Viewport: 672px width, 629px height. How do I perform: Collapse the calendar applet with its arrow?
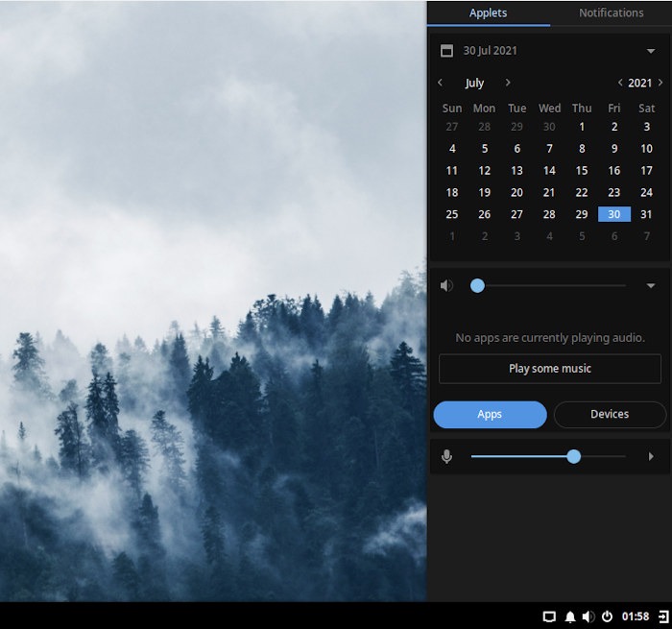tap(651, 51)
